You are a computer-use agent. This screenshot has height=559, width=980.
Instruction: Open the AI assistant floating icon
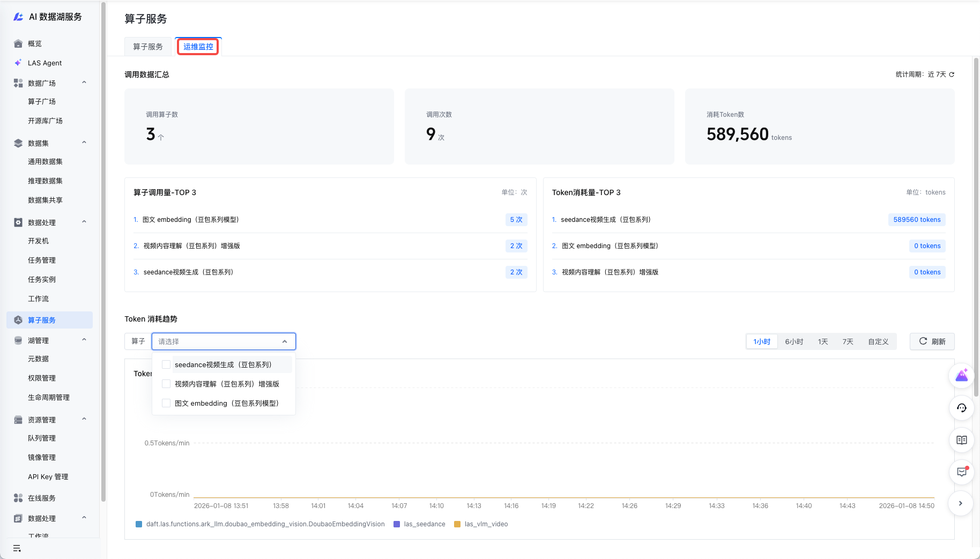[961, 375]
